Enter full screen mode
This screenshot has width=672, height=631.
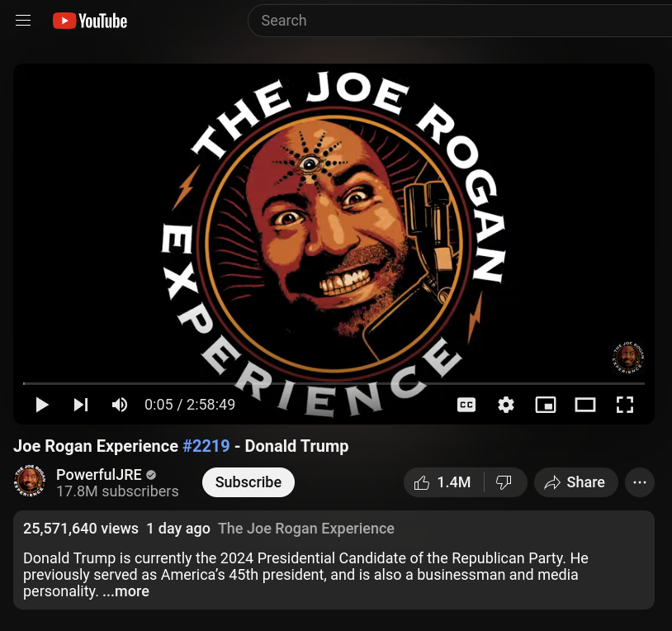tap(624, 405)
